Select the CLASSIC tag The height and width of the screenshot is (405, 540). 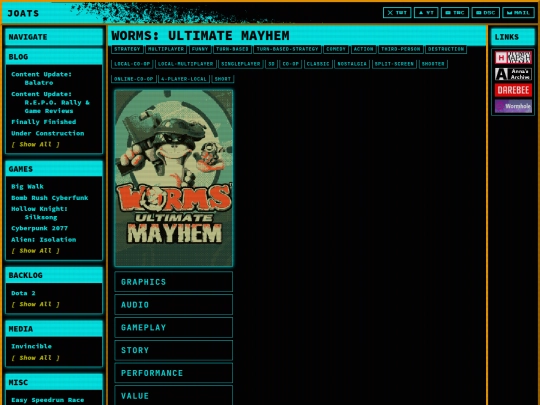(x=318, y=64)
